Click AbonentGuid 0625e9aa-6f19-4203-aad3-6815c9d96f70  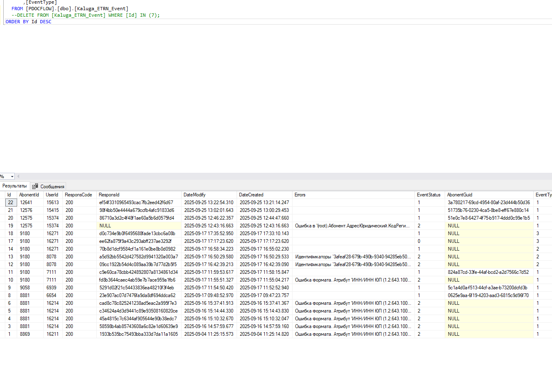(x=489, y=295)
